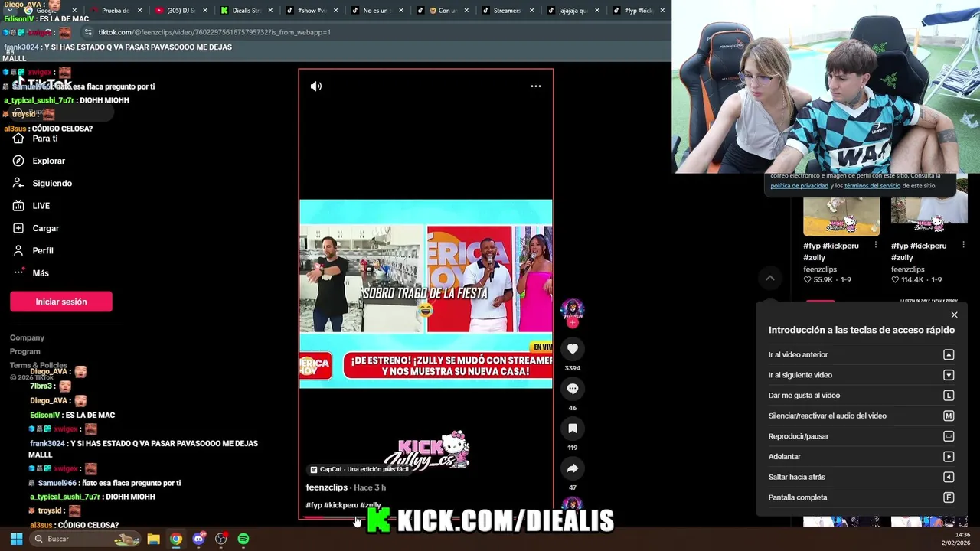Click up-arrow key for Ir al video anterior
Image resolution: width=980 pixels, height=551 pixels.
[949, 354]
